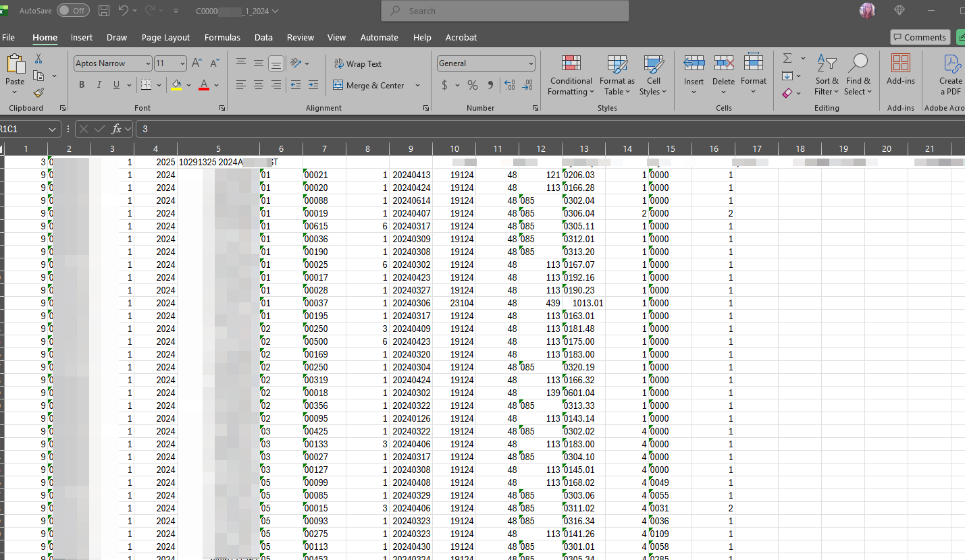Viewport: 965px width, 560px height.
Task: Switch to the Formulas ribbon tab
Action: (222, 38)
